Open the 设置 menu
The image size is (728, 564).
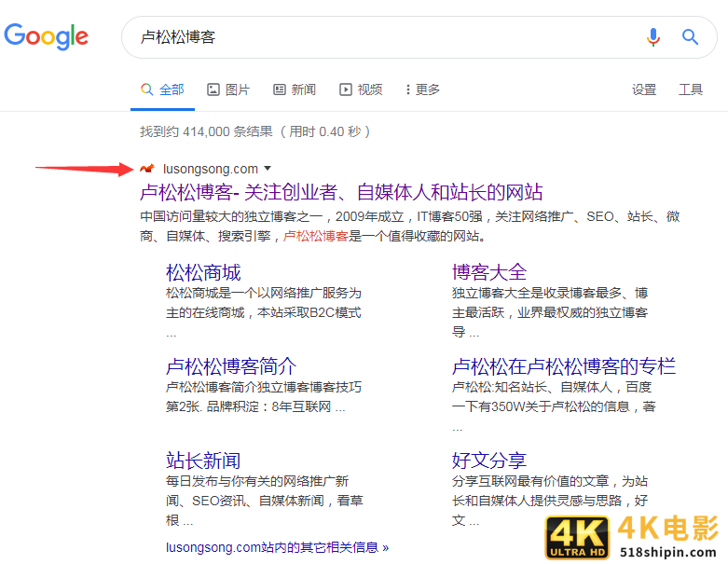(644, 89)
